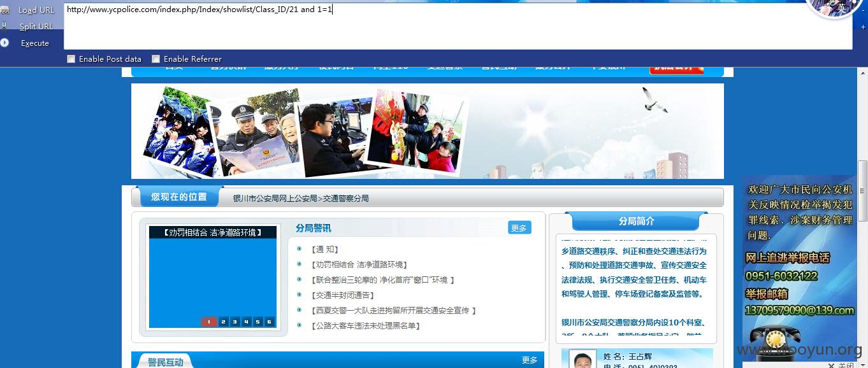Click the banner photo collage

click(x=306, y=132)
